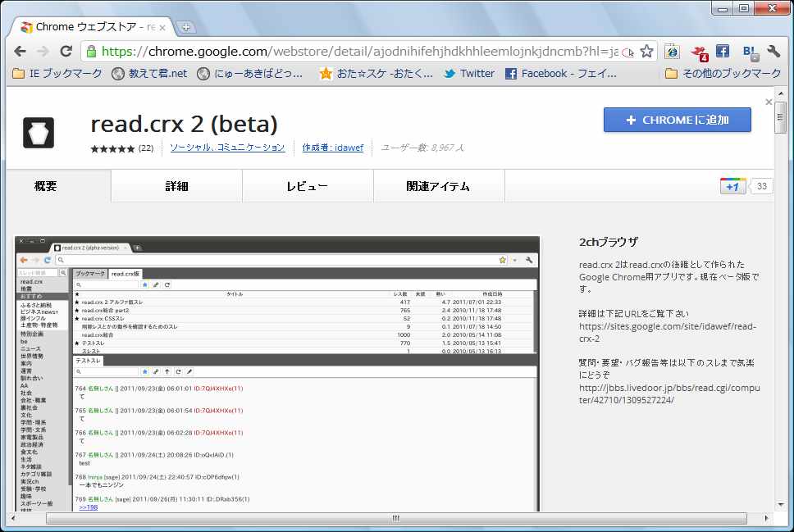
Task: Click the ユーザー数: 8,967 人 text
Action: pyautogui.click(x=422, y=148)
